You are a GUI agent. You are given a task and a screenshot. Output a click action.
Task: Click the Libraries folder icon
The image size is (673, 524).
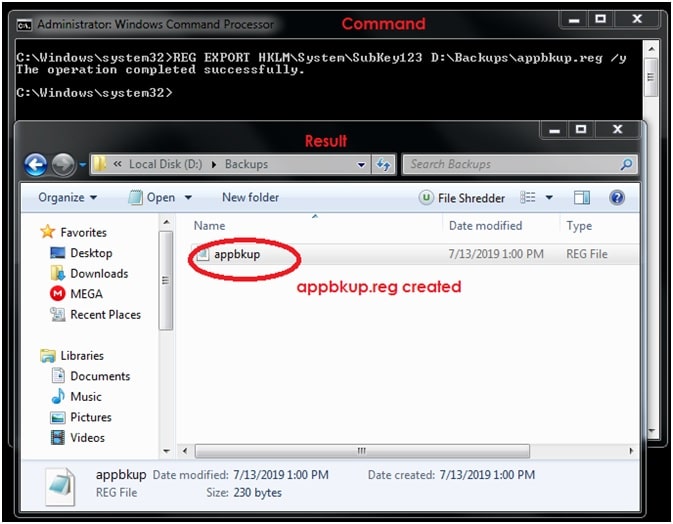point(48,356)
